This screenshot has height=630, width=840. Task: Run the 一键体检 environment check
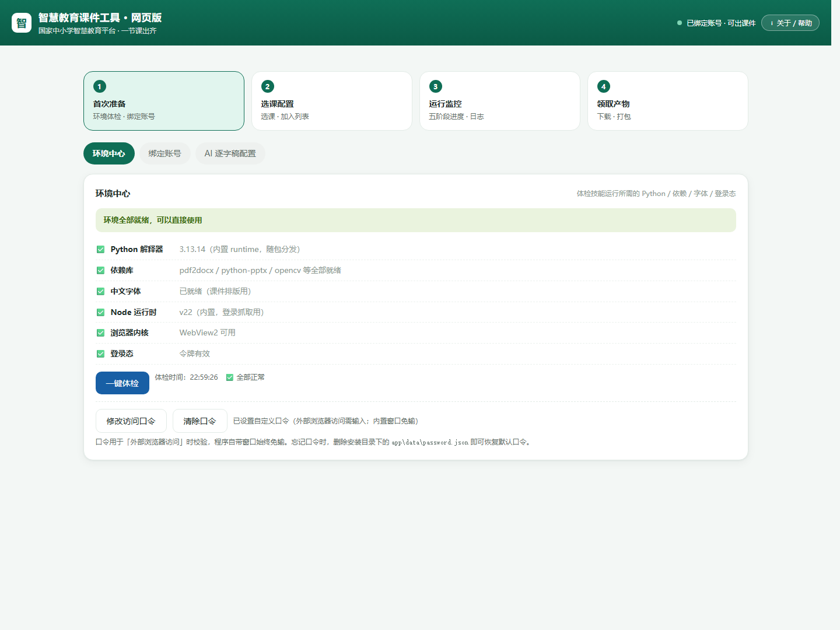click(123, 383)
